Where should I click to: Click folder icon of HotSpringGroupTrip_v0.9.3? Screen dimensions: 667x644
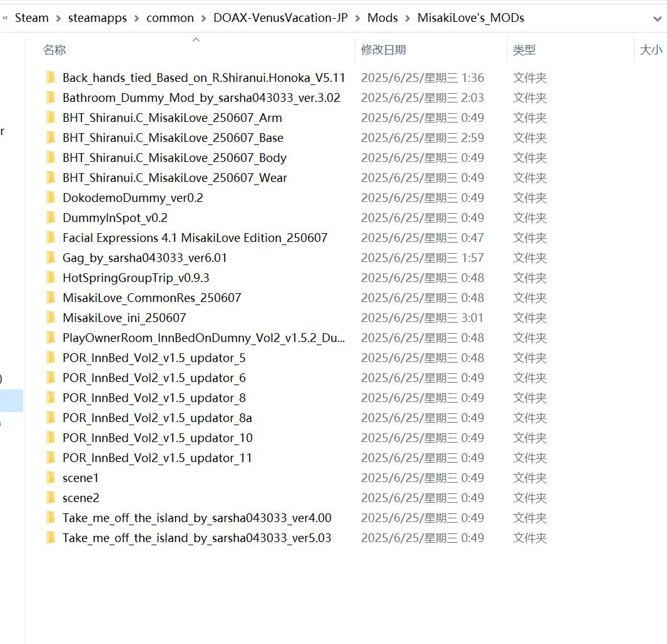coord(51,278)
